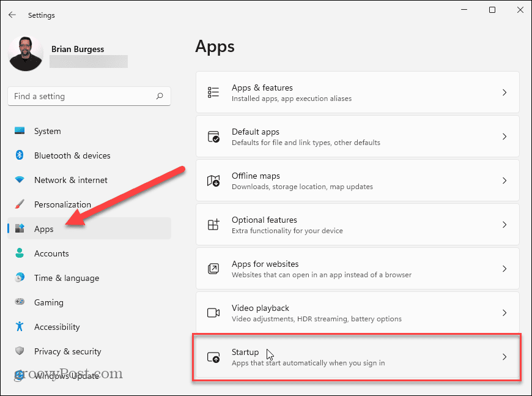The image size is (532, 396).
Task: Click the Video playback camera icon
Action: click(x=213, y=312)
